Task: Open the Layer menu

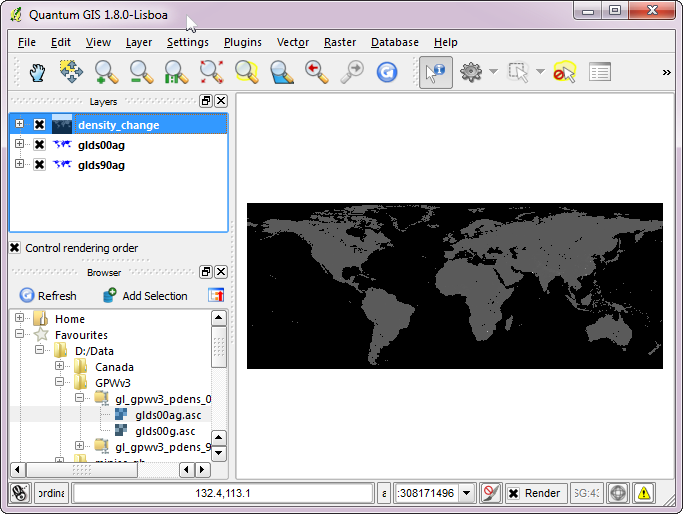Action: 139,42
